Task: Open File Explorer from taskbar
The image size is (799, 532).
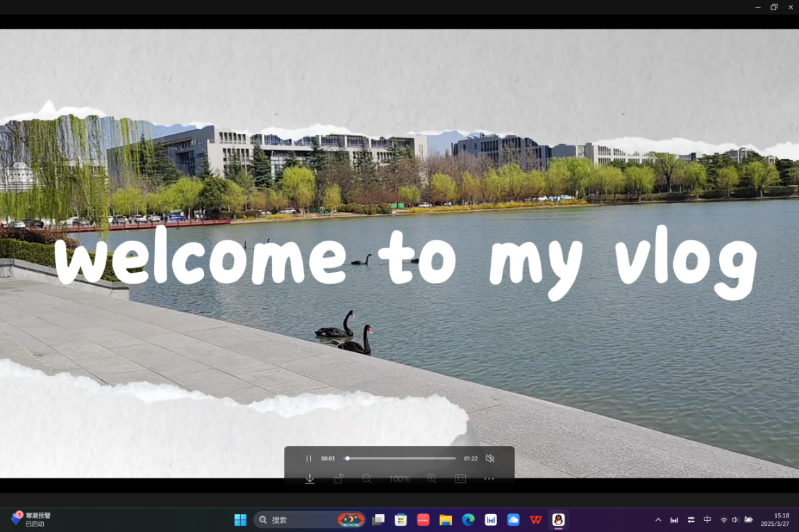Action: [x=446, y=520]
